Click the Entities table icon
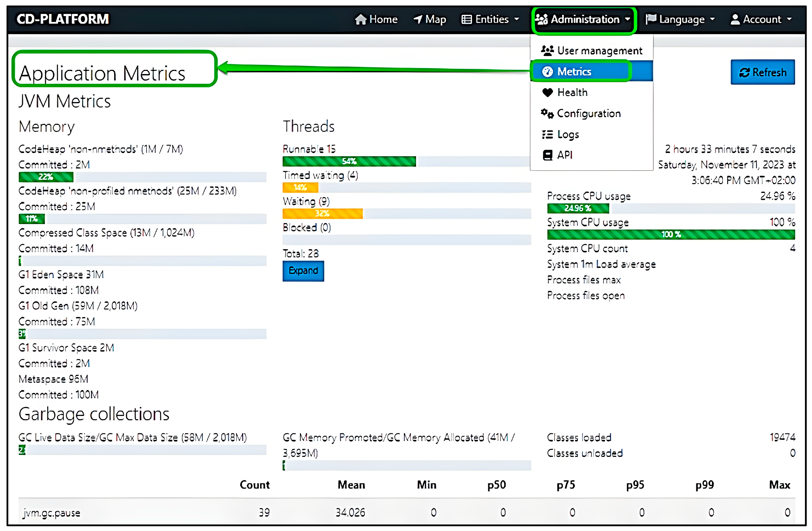The width and height of the screenshot is (812, 531). pos(466,19)
